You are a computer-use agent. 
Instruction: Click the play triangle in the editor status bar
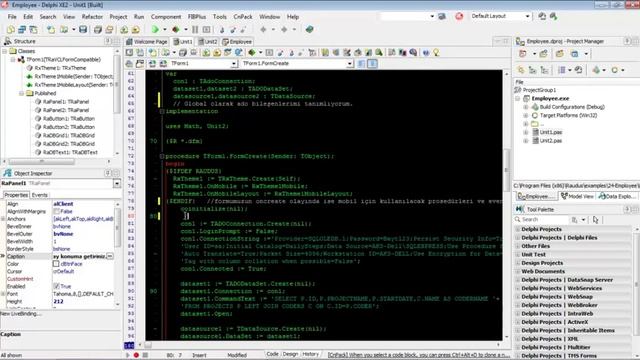(128, 355)
